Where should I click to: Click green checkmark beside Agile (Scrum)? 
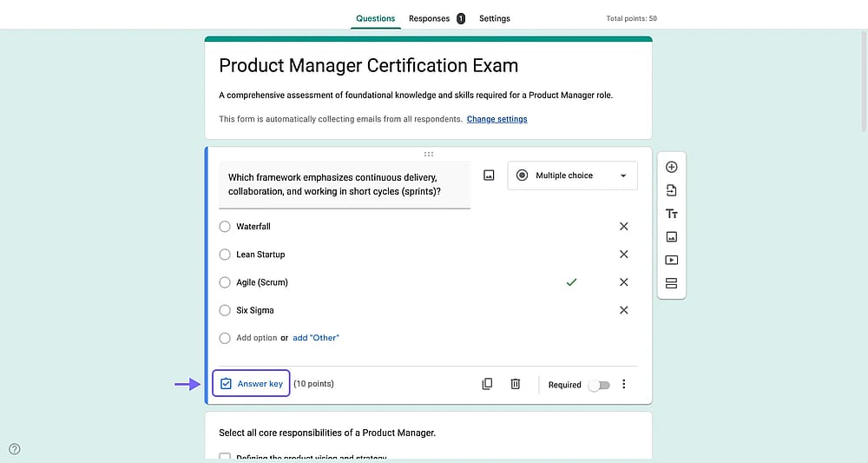[572, 282]
